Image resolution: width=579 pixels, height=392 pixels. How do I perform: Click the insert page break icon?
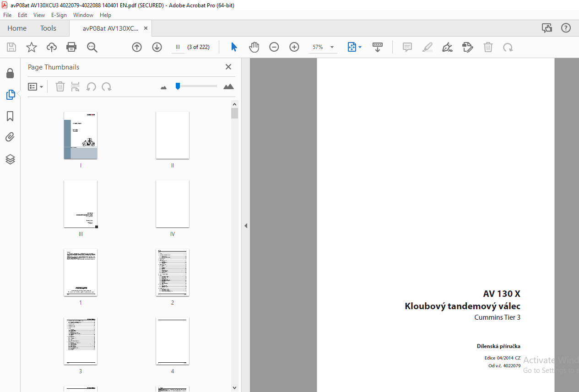[x=76, y=86]
